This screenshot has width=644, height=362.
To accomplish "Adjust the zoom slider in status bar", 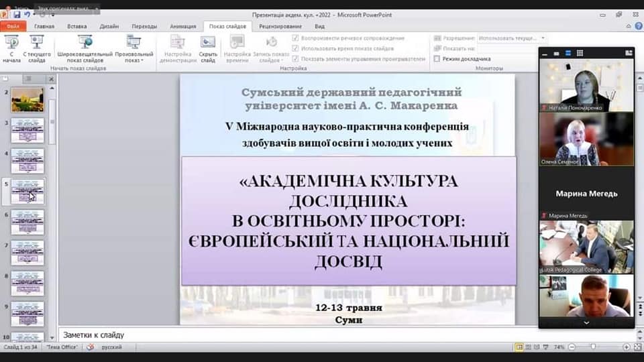I will pos(592,347).
